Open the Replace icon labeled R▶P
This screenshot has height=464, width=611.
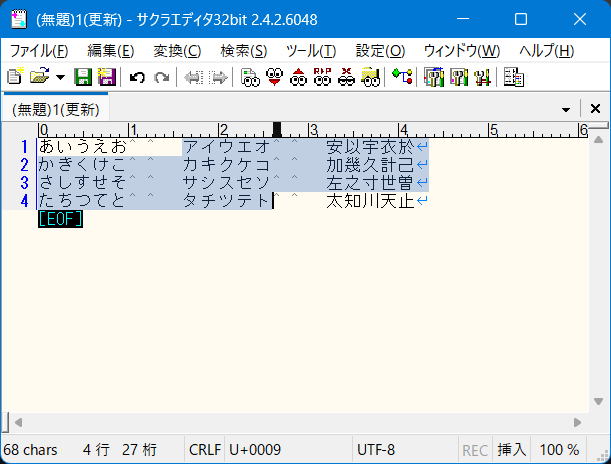point(322,77)
